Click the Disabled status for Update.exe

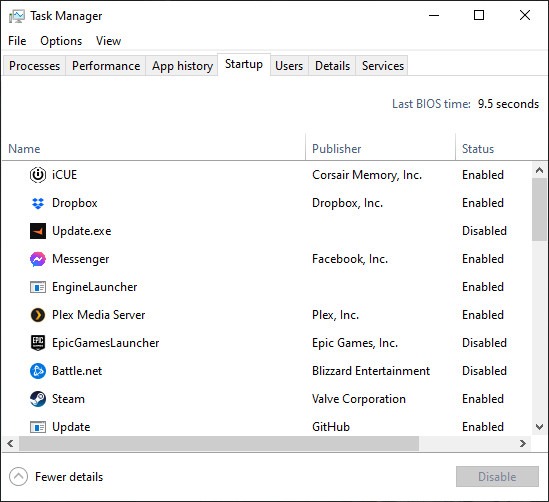pyautogui.click(x=484, y=231)
